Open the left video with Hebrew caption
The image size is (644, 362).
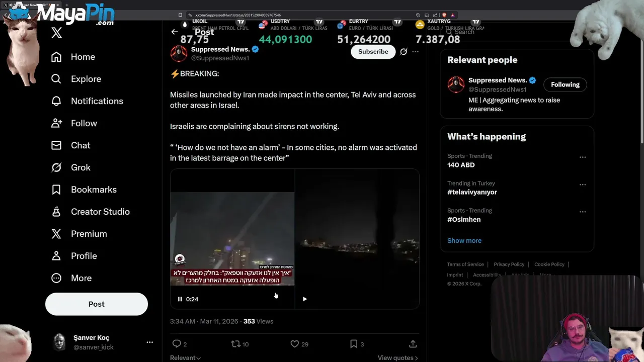tap(232, 238)
